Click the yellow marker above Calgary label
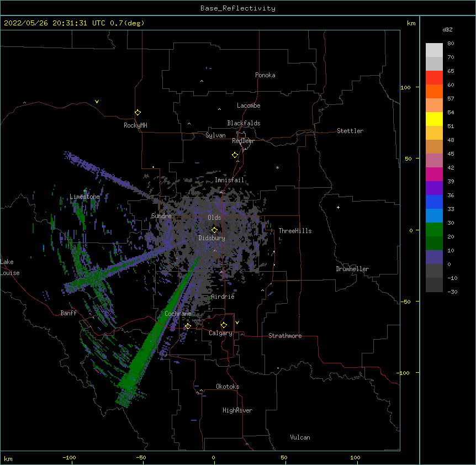Screen dimensions: 476x465 click(x=224, y=325)
